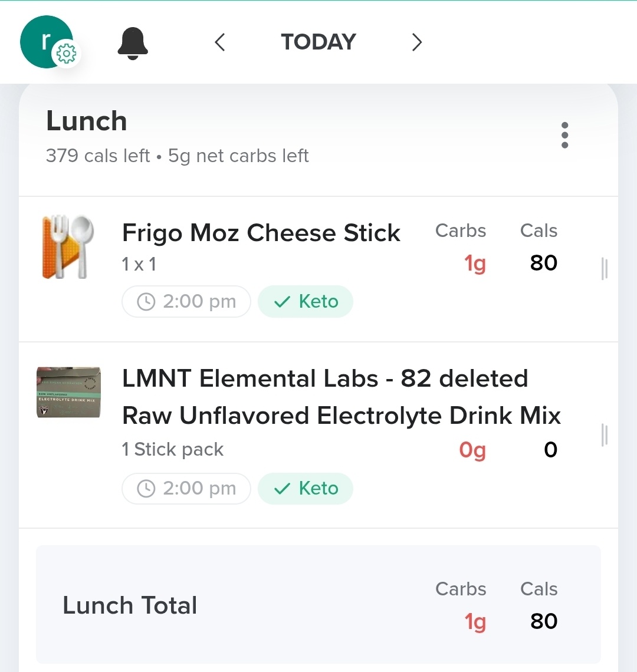Open notifications bell
Screen dimensions: 637x672
point(133,42)
